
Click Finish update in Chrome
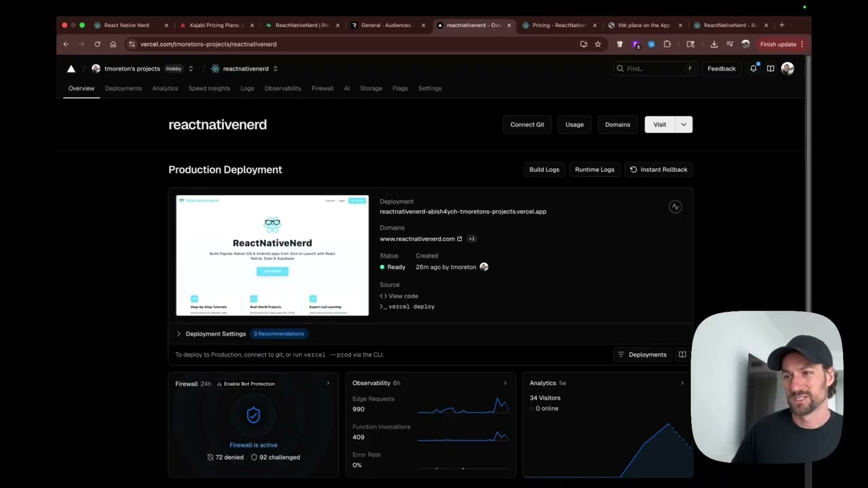(778, 44)
